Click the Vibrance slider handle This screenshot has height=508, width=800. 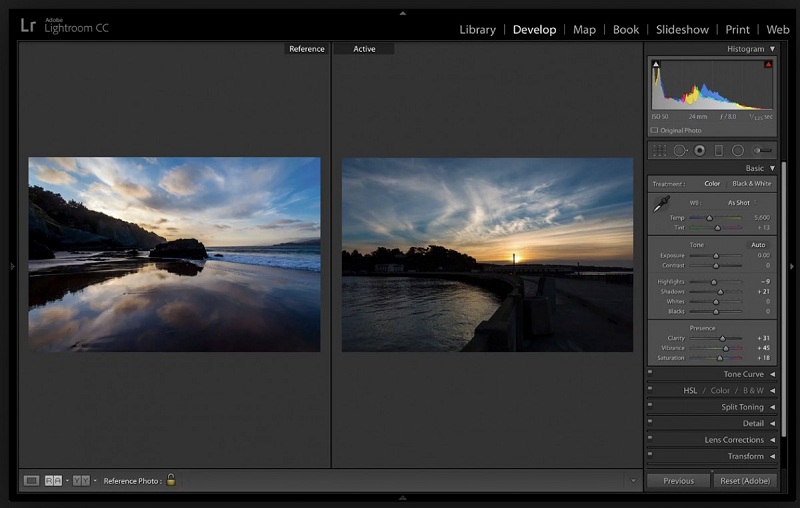726,348
